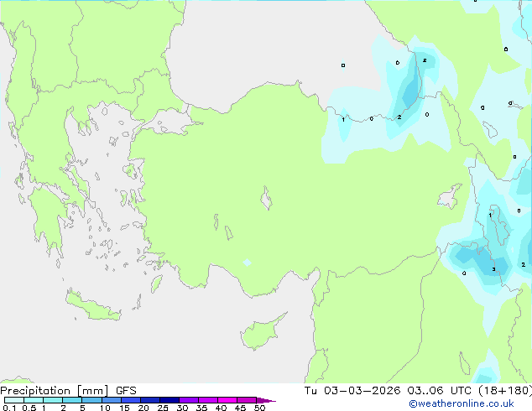Click the time text '03..06 UTC'
This screenshot has width=532, height=411.
440,391
